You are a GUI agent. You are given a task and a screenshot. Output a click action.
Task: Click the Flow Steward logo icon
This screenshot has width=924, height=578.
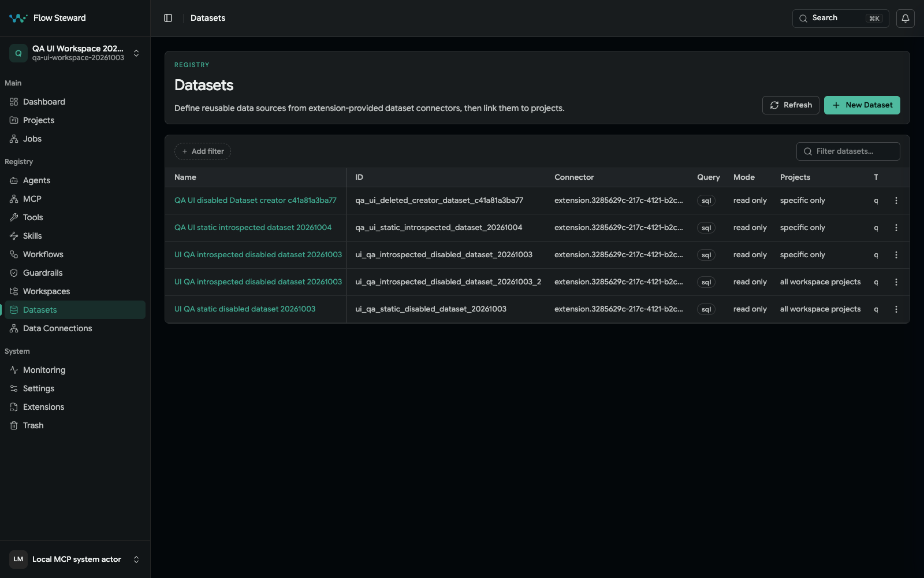point(18,18)
